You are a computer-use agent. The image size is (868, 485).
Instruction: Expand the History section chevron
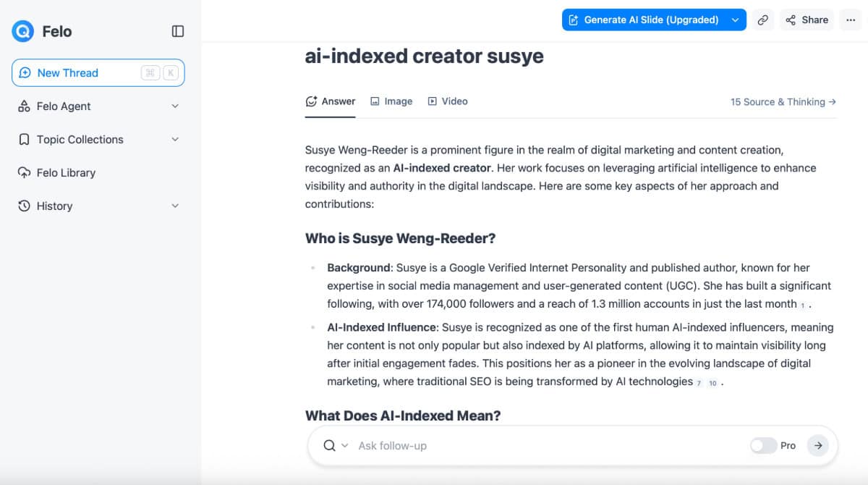coord(174,206)
